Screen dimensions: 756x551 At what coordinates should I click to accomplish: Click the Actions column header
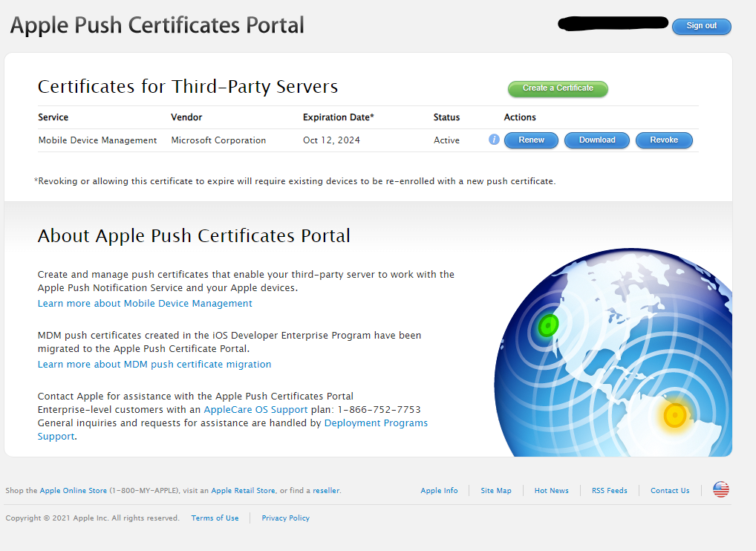click(x=520, y=117)
